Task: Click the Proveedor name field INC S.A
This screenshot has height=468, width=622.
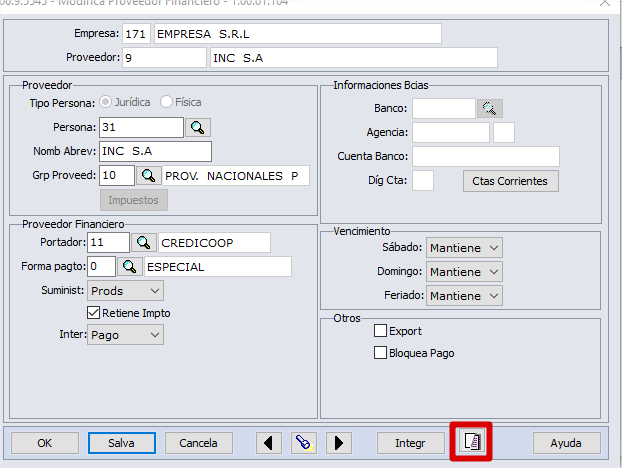Action: [x=354, y=58]
